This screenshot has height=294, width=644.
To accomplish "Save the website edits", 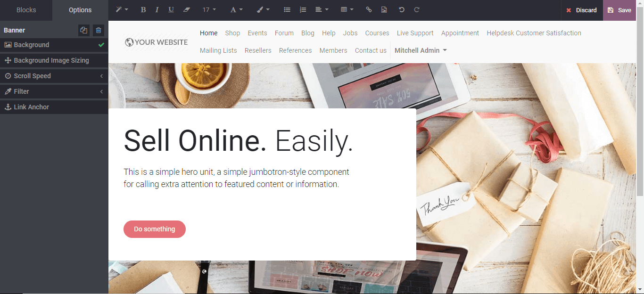I will click(619, 10).
